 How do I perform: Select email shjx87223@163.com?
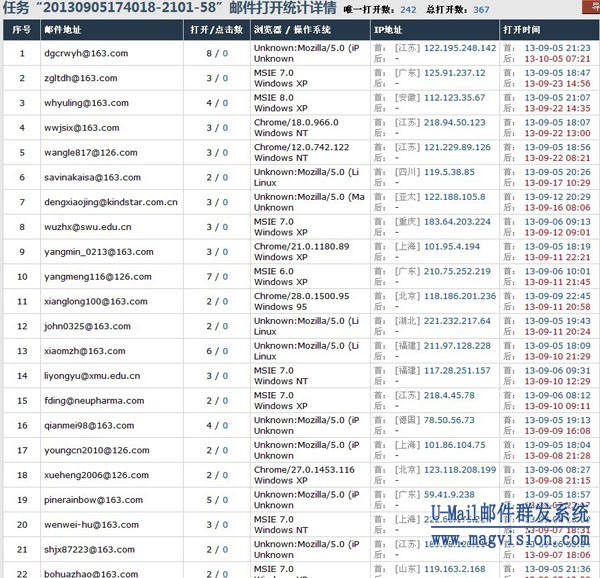(90, 549)
